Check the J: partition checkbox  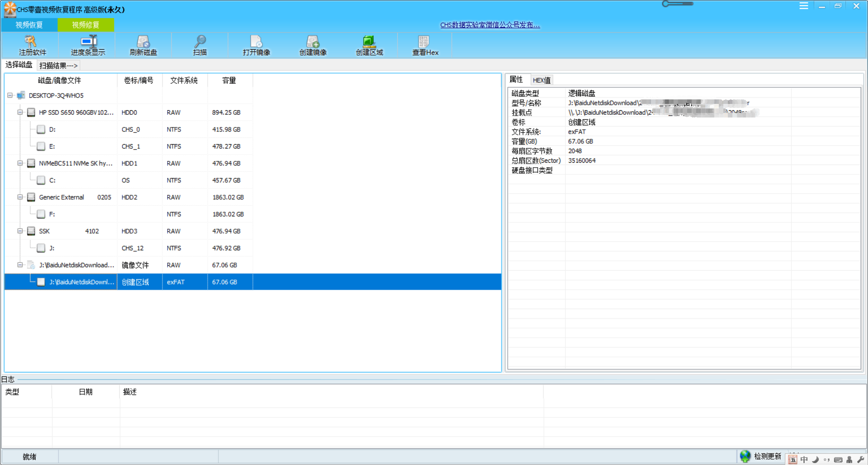(x=41, y=248)
